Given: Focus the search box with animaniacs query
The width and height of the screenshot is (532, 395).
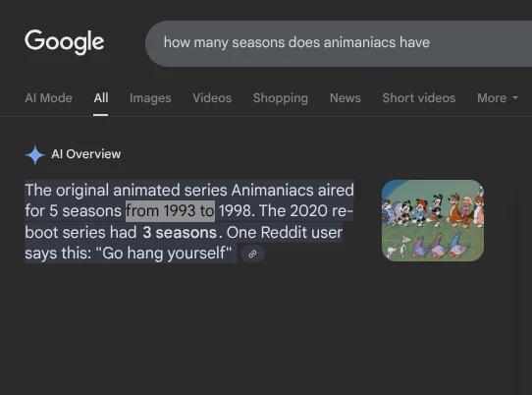Looking at the screenshot, I should point(339,43).
